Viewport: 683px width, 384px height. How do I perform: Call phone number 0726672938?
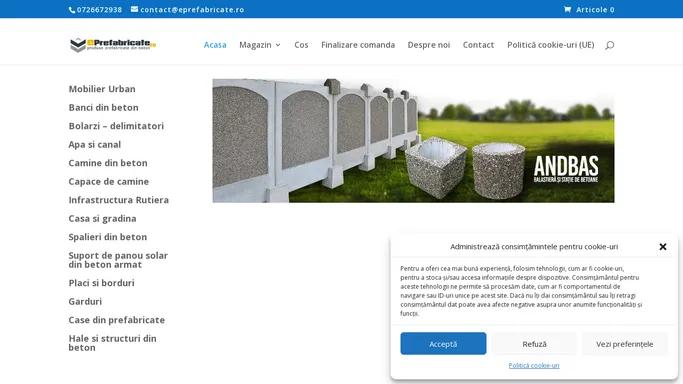point(99,10)
